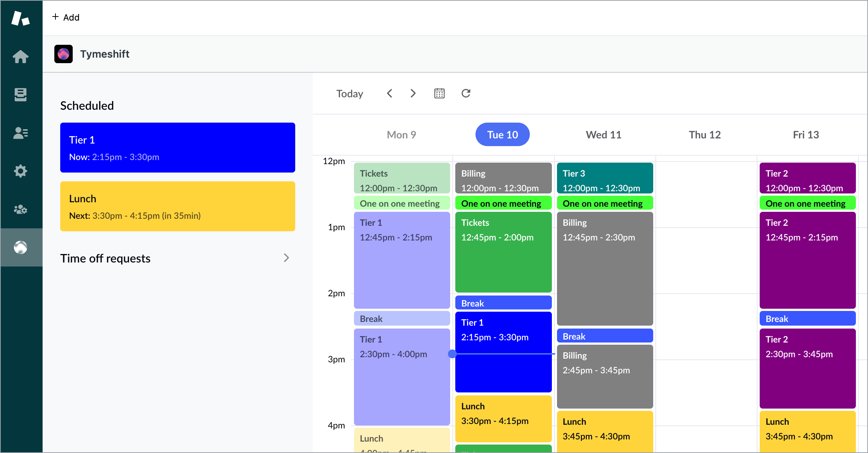868x453 pixels.
Task: Open the yellow Lunch scheduled card
Action: tap(177, 206)
